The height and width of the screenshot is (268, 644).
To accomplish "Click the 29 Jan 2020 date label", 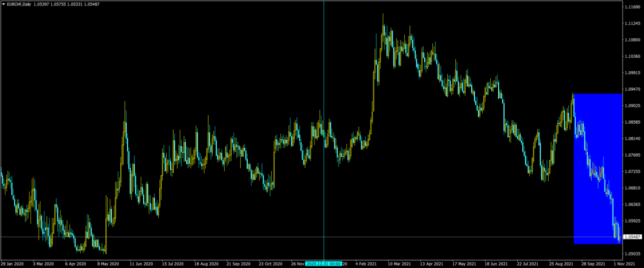I will (x=12, y=264).
